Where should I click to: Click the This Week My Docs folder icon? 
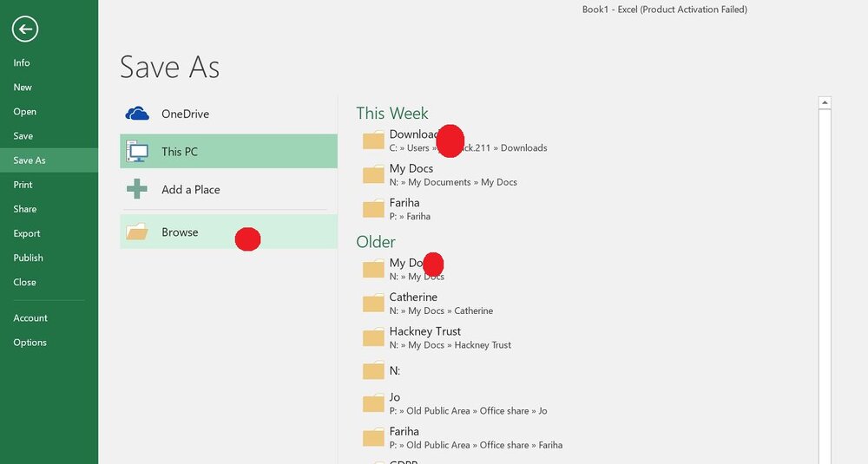point(373,175)
